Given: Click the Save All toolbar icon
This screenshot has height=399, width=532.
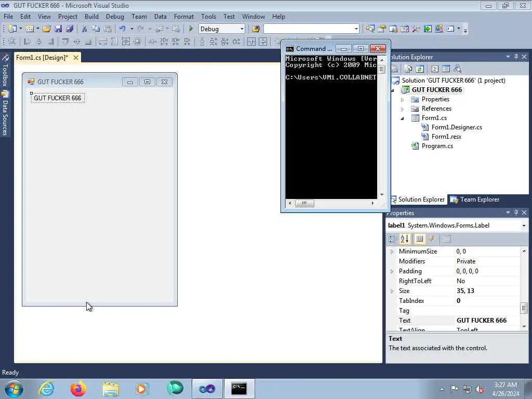Looking at the screenshot, I should tap(70, 29).
